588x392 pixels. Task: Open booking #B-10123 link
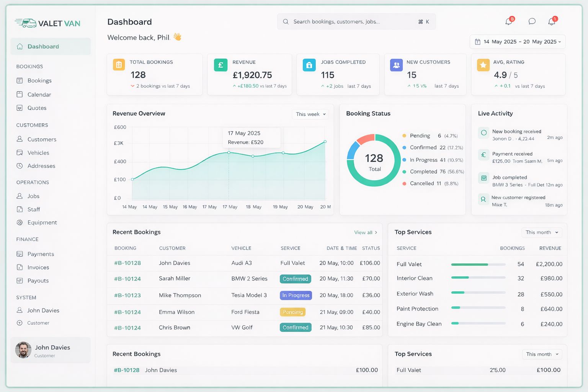coord(127,295)
